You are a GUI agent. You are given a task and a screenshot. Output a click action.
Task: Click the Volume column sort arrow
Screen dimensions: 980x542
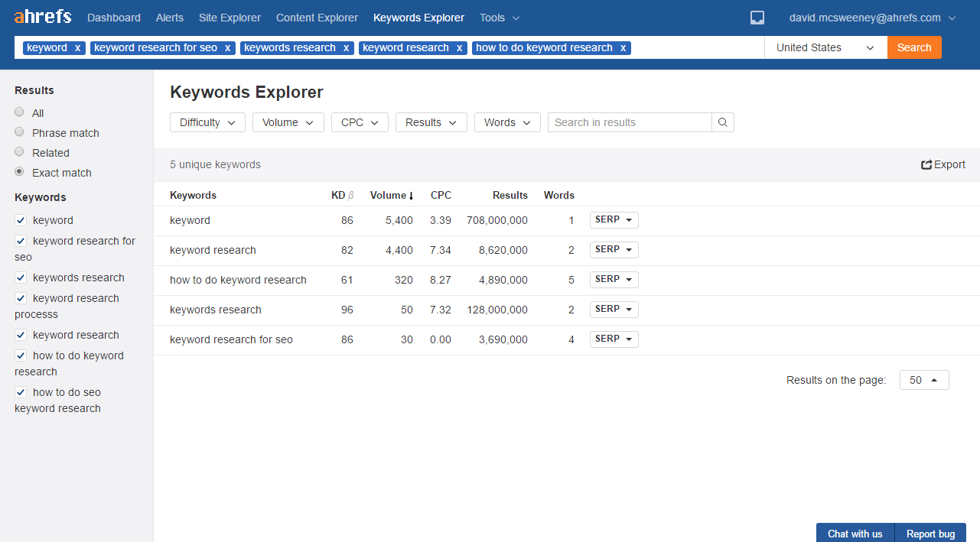click(x=412, y=195)
